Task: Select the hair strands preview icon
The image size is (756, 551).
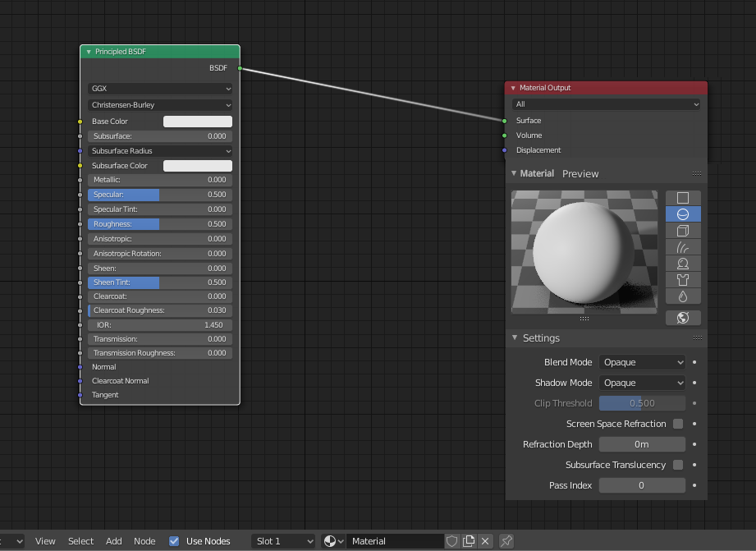Action: pyautogui.click(x=683, y=247)
